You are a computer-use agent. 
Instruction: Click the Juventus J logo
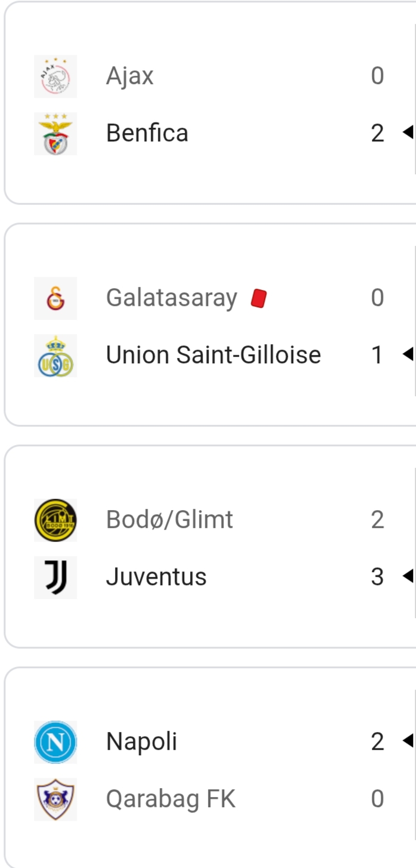pyautogui.click(x=55, y=577)
